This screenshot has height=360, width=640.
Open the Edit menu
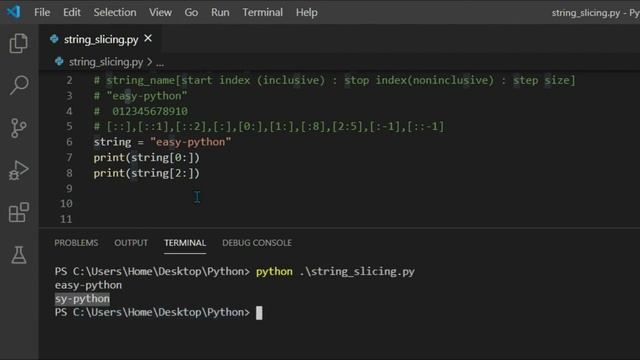(x=72, y=12)
